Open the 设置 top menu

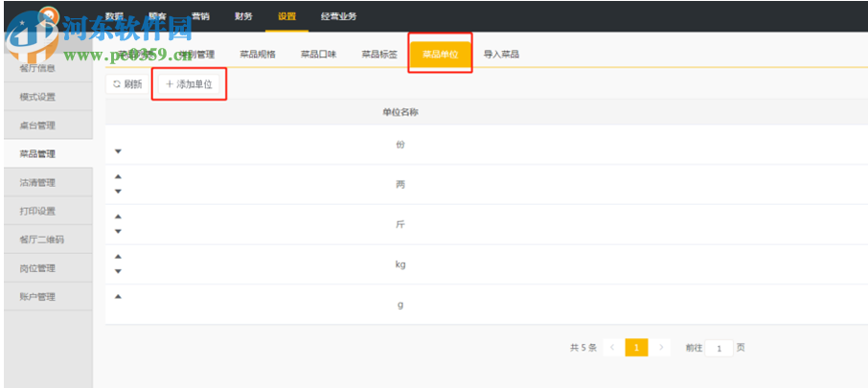tap(286, 16)
